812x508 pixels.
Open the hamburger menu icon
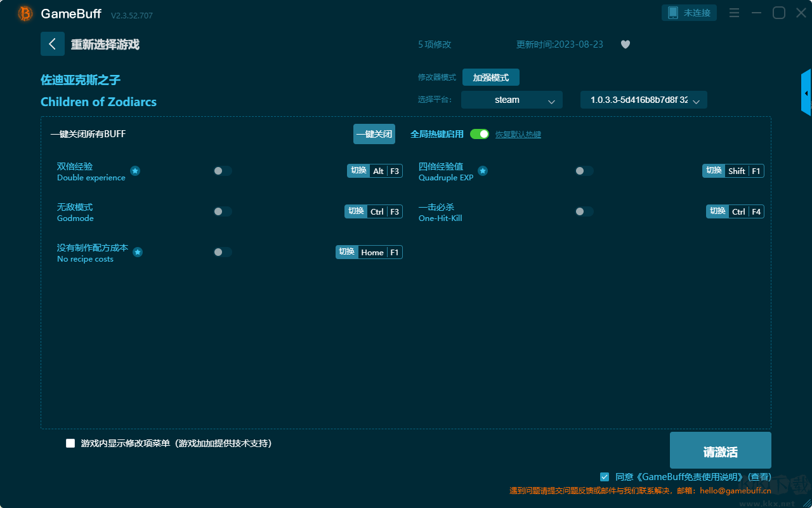tap(734, 13)
